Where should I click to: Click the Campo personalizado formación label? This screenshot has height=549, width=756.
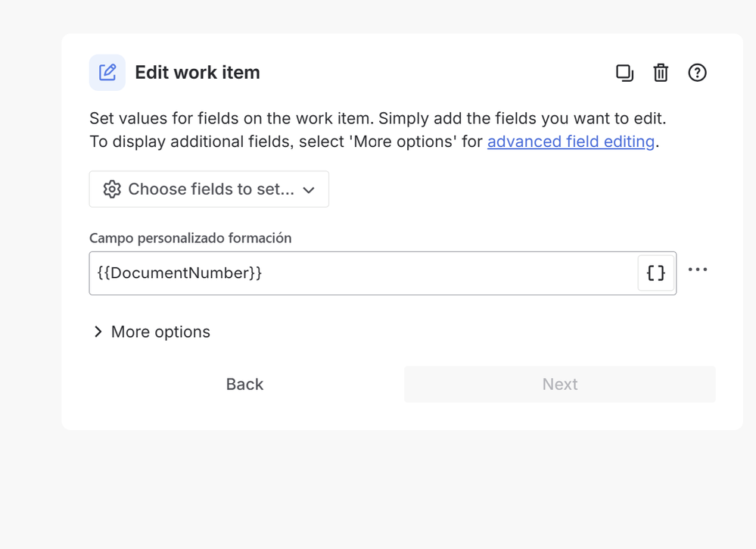(x=191, y=239)
